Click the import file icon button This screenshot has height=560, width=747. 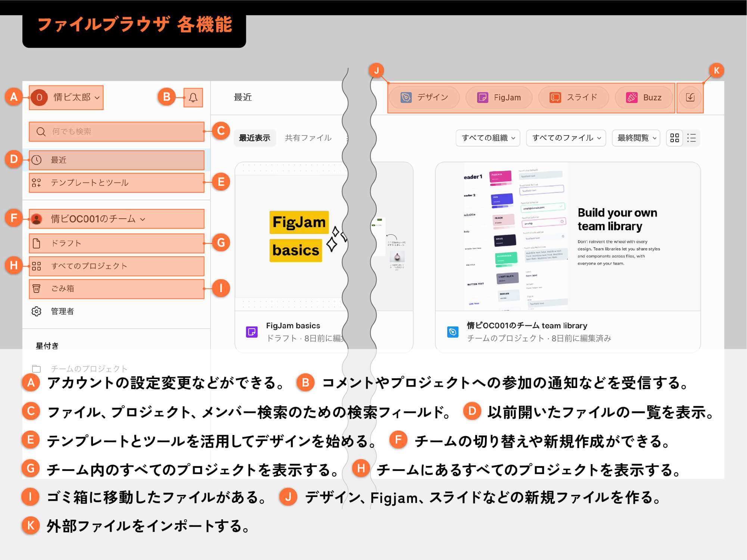[690, 97]
